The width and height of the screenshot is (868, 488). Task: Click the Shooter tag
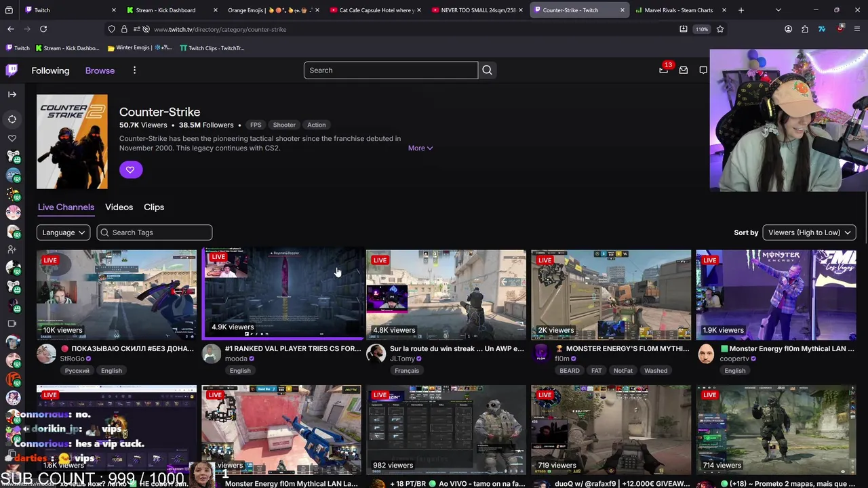pos(284,125)
